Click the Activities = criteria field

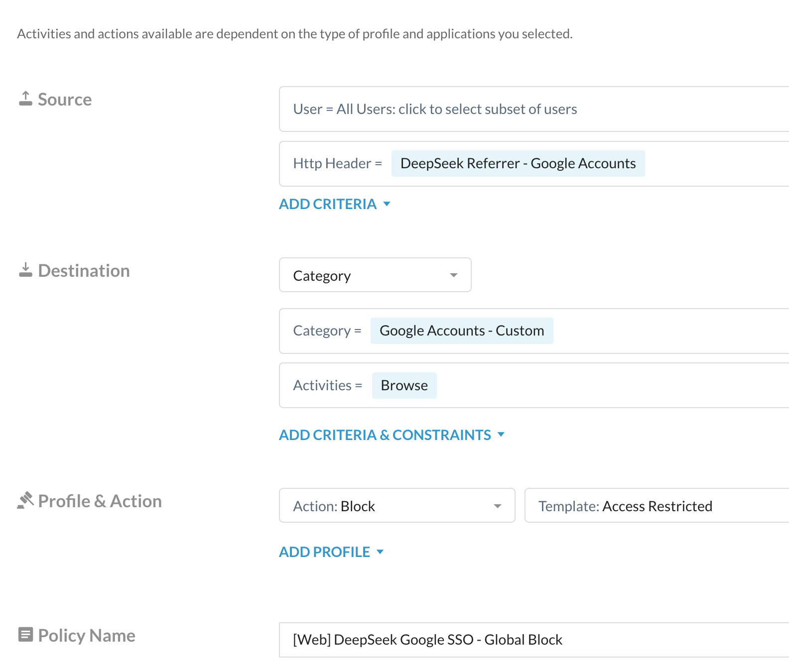(534, 385)
